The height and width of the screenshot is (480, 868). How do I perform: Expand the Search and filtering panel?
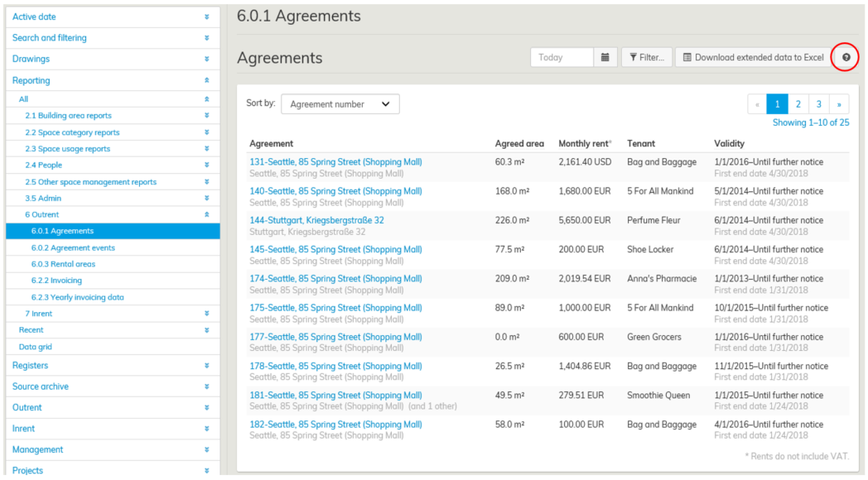tap(206, 38)
